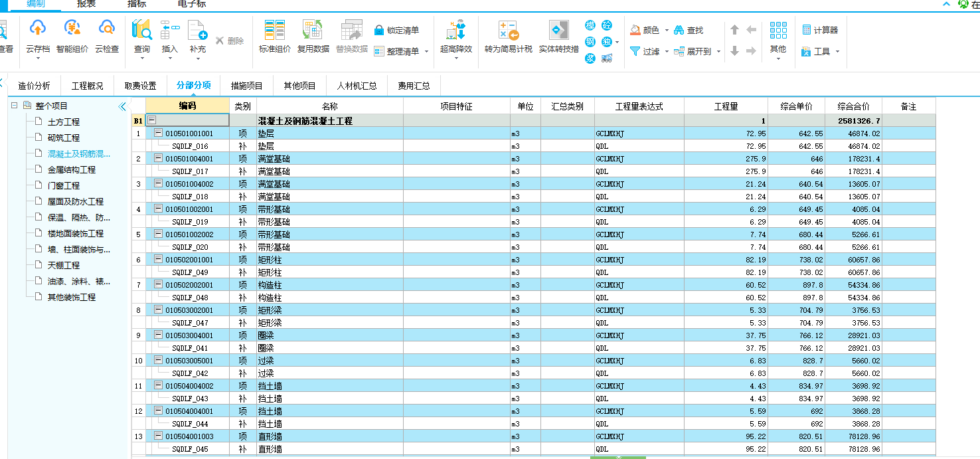Open the 费用汇总 tab
The width and height of the screenshot is (980, 459).
point(414,86)
